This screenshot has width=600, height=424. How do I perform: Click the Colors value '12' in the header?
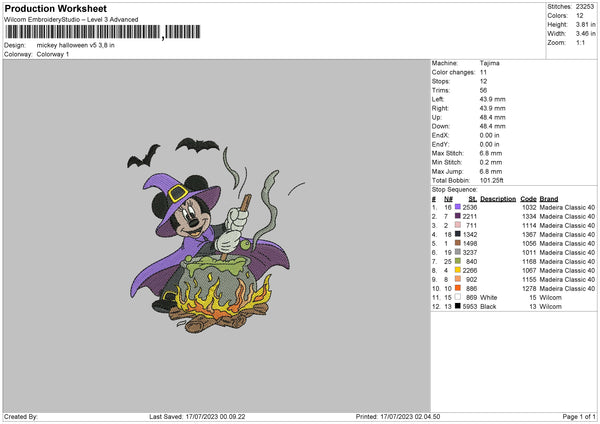(580, 16)
